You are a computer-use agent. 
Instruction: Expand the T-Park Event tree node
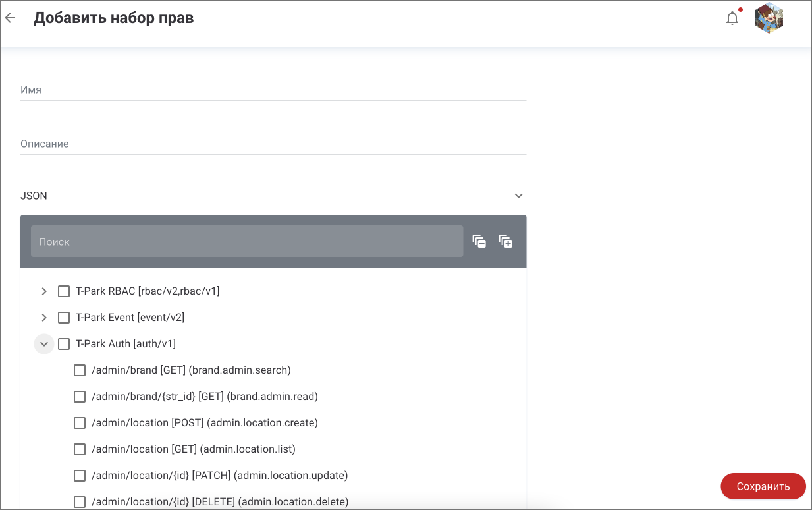click(44, 318)
